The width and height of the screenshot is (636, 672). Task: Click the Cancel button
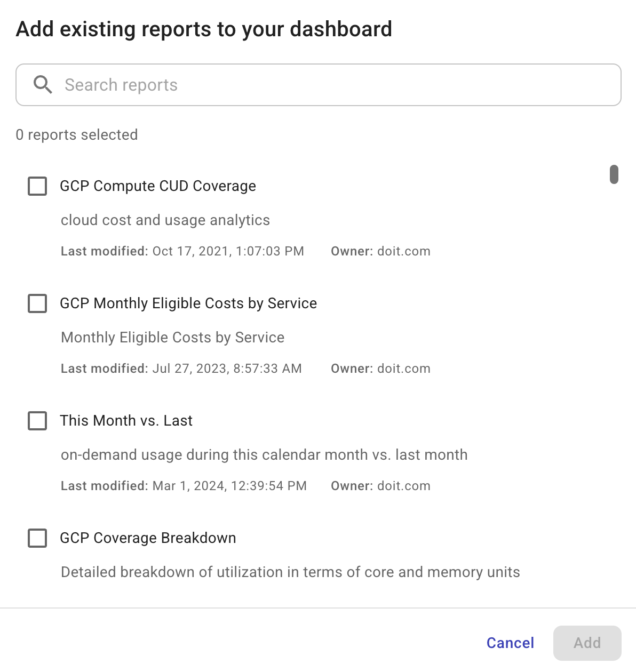coord(510,643)
